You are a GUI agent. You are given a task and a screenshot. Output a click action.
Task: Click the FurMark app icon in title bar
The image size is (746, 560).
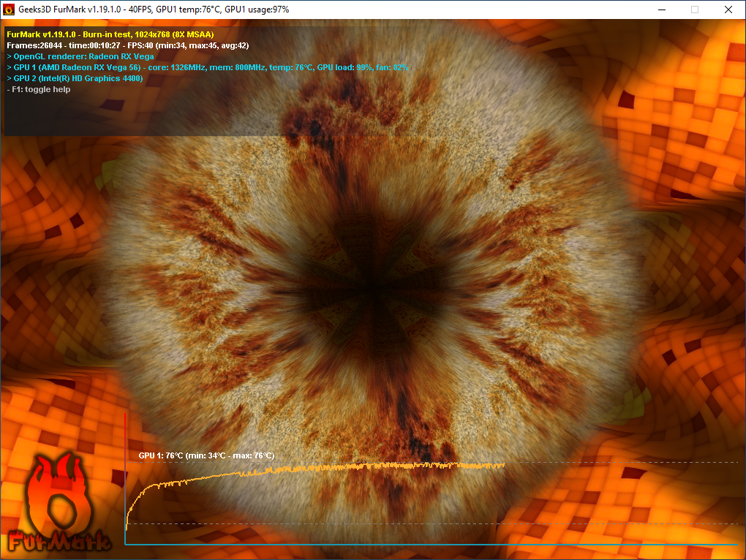9,10
